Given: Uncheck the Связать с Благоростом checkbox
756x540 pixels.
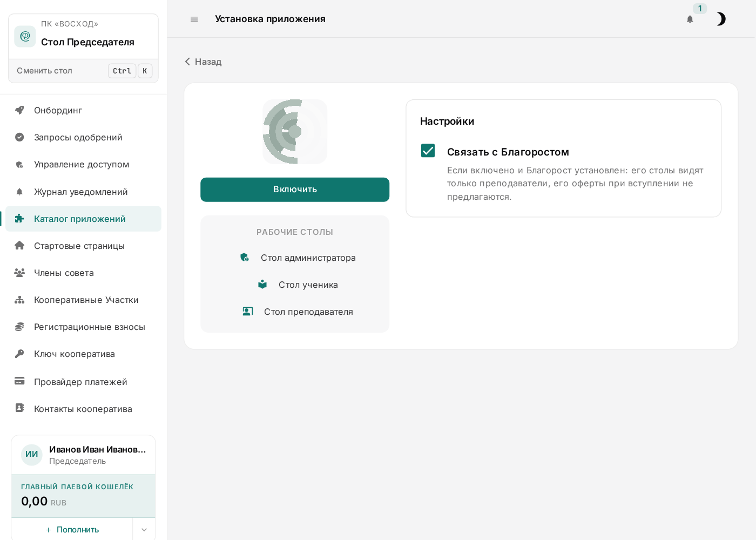Looking at the screenshot, I should pyautogui.click(x=428, y=151).
